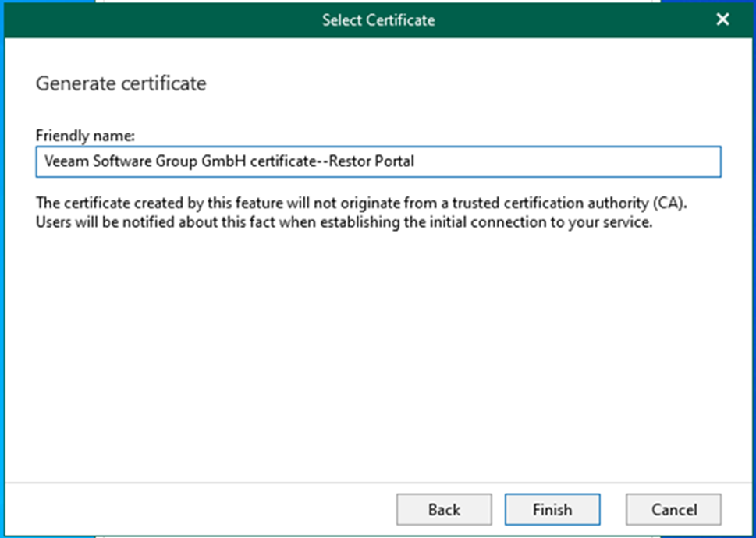Image resolution: width=756 pixels, height=538 pixels.
Task: Close the Select Certificate window
Action: tap(722, 19)
